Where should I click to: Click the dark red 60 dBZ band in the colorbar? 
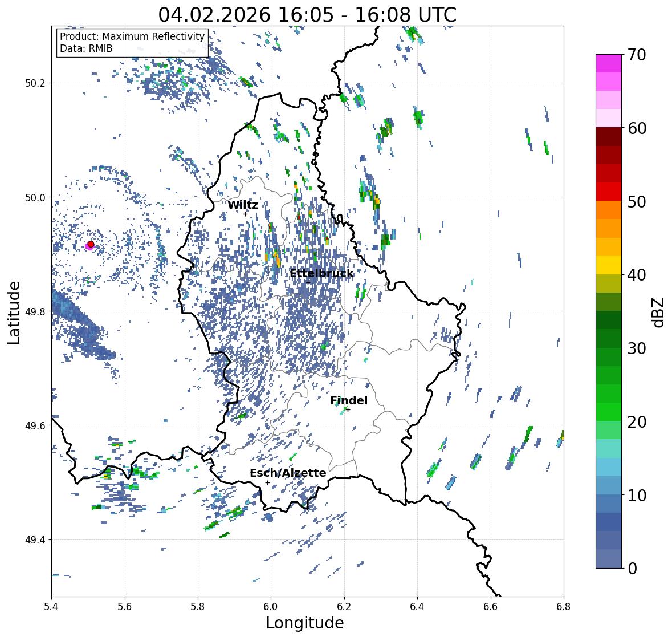pos(609,137)
